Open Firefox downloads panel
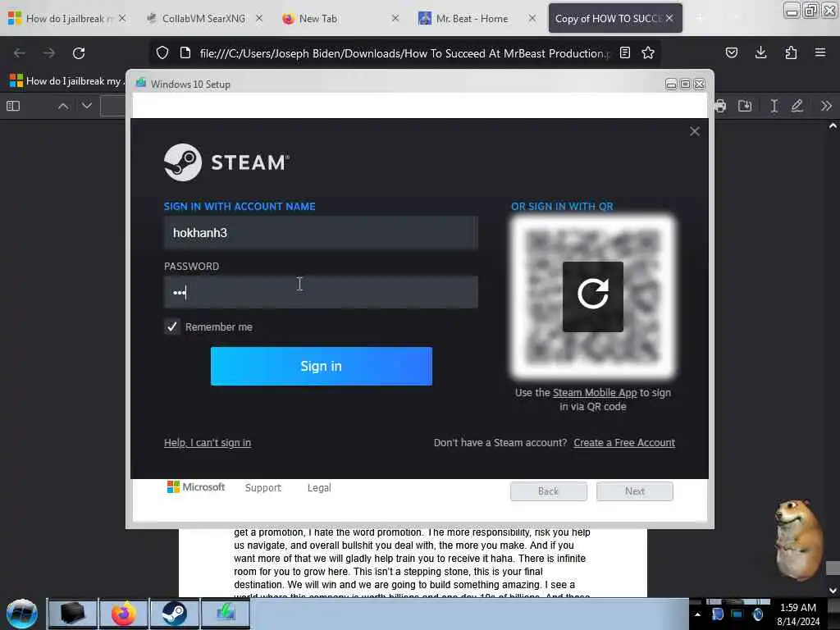The height and width of the screenshot is (630, 840). tap(760, 52)
